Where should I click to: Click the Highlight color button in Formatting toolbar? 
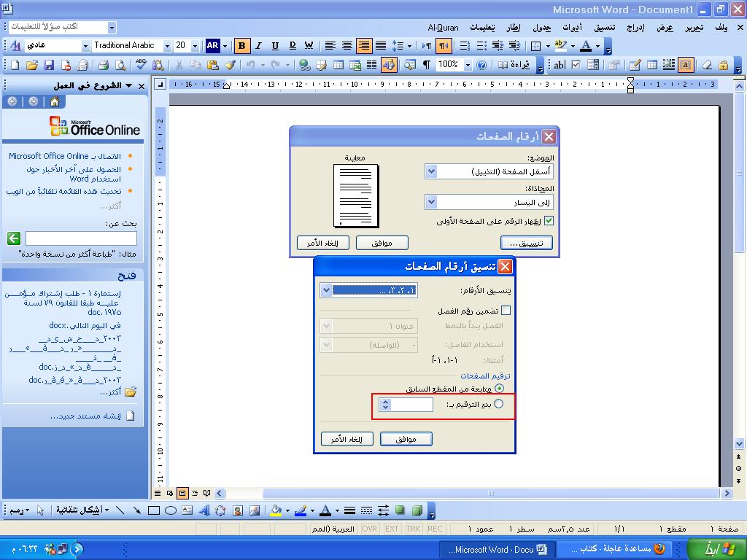click(561, 46)
